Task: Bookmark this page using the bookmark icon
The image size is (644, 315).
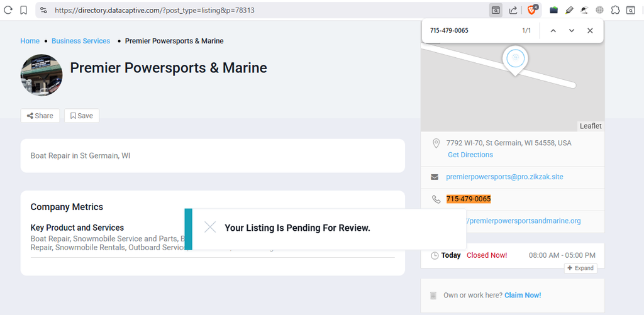Action: (x=24, y=10)
